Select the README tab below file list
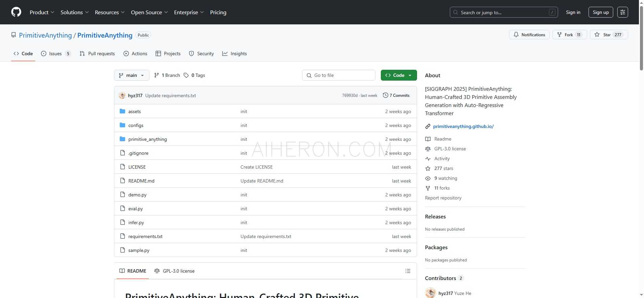 133,271
